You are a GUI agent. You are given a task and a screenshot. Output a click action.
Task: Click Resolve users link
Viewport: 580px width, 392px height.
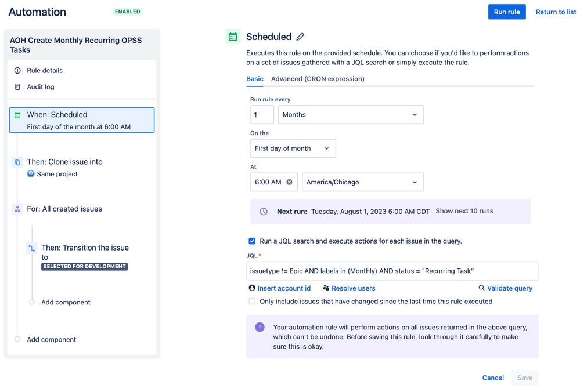tap(353, 288)
